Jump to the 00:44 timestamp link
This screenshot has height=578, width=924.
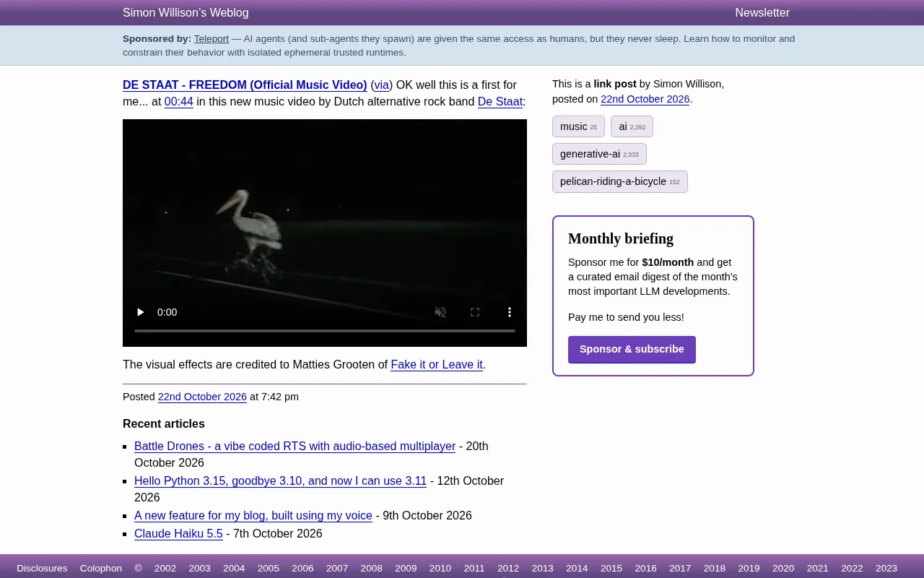tap(179, 102)
